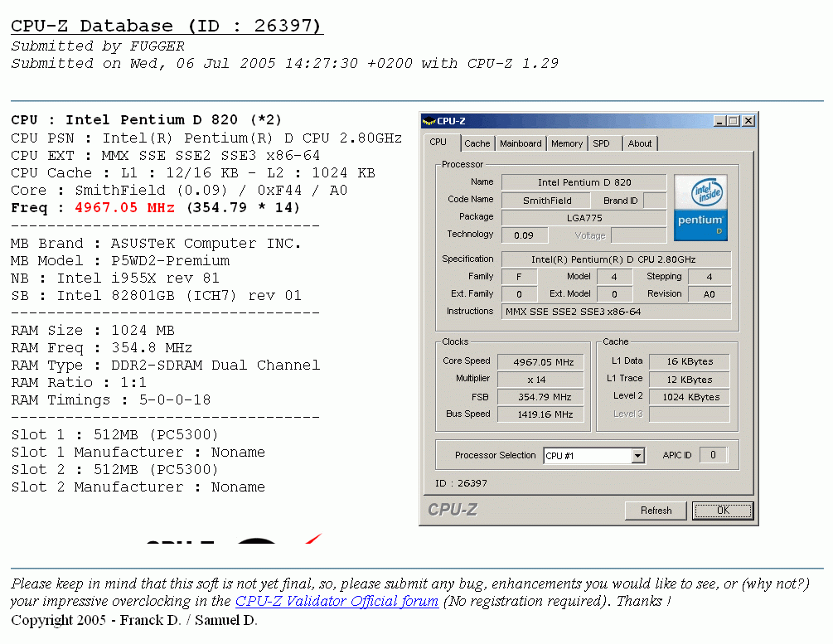Open the About tab
The image size is (833, 644).
[x=640, y=143]
